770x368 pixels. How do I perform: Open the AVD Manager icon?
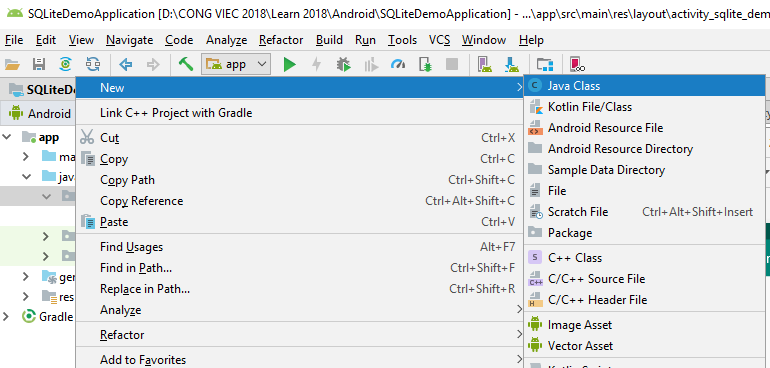tap(485, 64)
